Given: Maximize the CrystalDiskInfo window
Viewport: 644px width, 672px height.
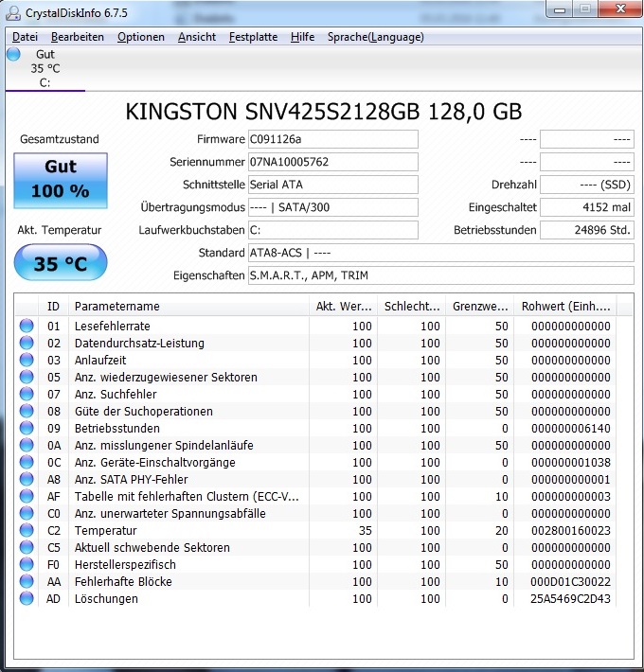Looking at the screenshot, I should click(585, 9).
